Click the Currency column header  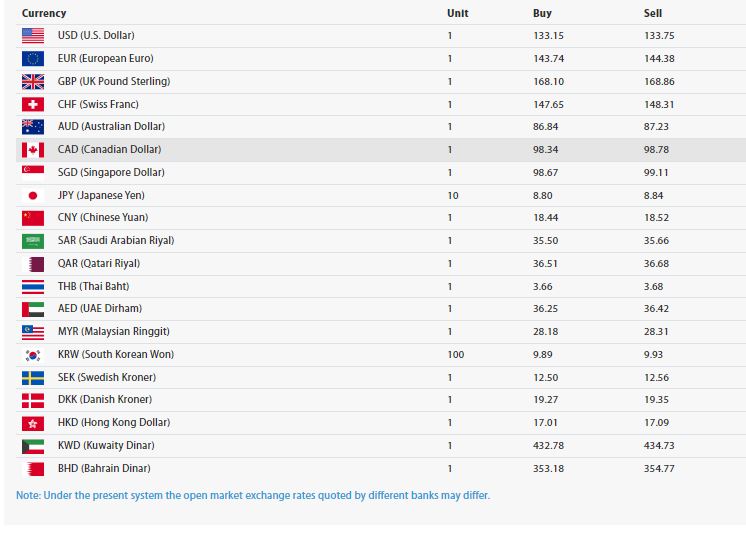click(x=44, y=14)
